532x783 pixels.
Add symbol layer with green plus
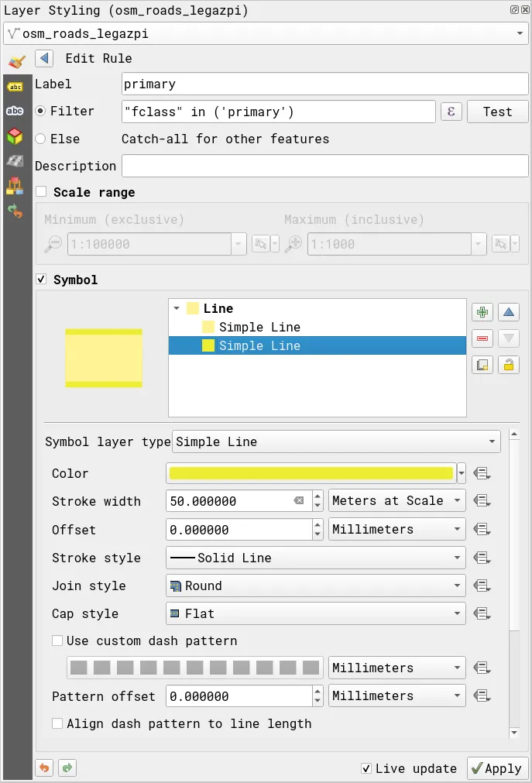482,312
